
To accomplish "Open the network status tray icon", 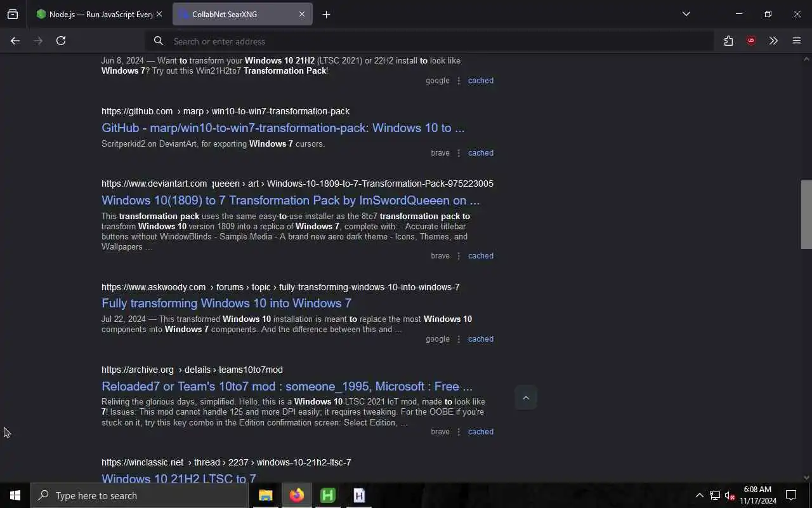I will tap(715, 495).
